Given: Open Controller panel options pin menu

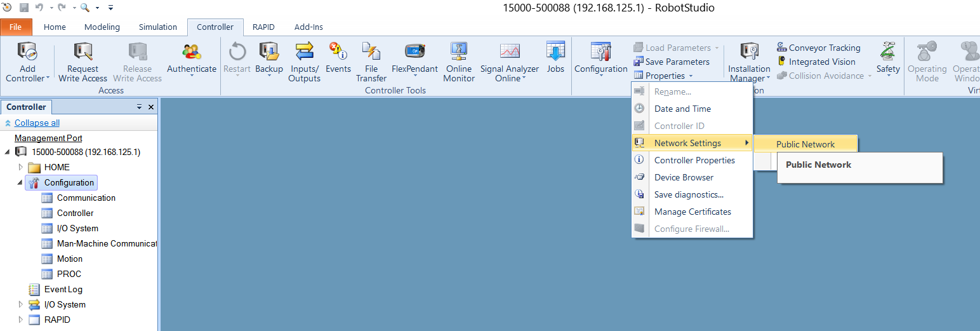Looking at the screenshot, I should pyautogui.click(x=140, y=107).
